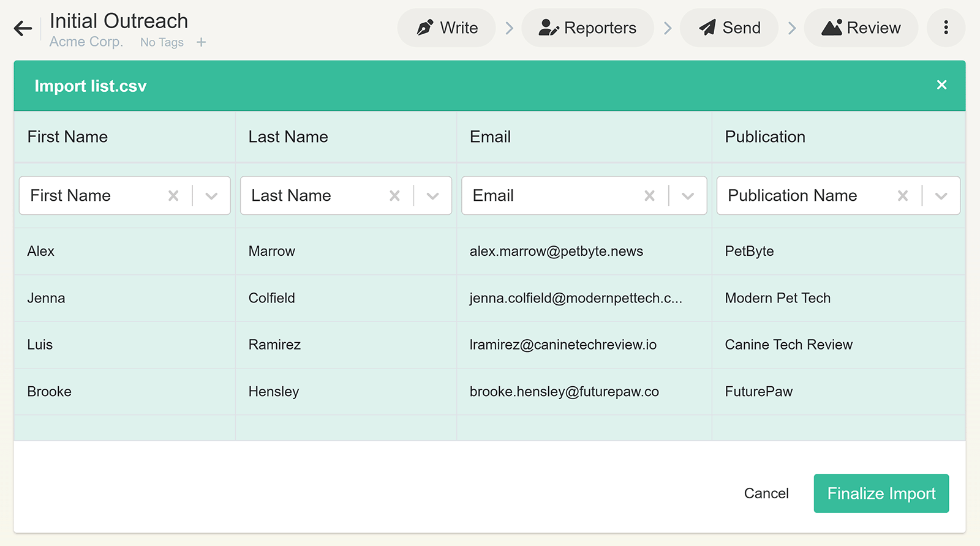Expand the Email mapping dropdown arrow
Screen dimensions: 980x546
click(688, 196)
